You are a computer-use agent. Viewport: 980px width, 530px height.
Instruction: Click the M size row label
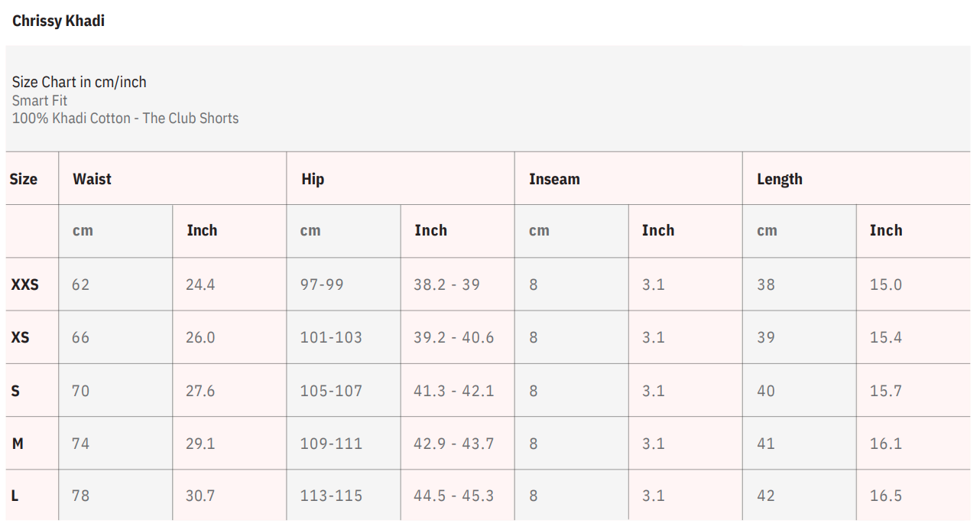18,444
